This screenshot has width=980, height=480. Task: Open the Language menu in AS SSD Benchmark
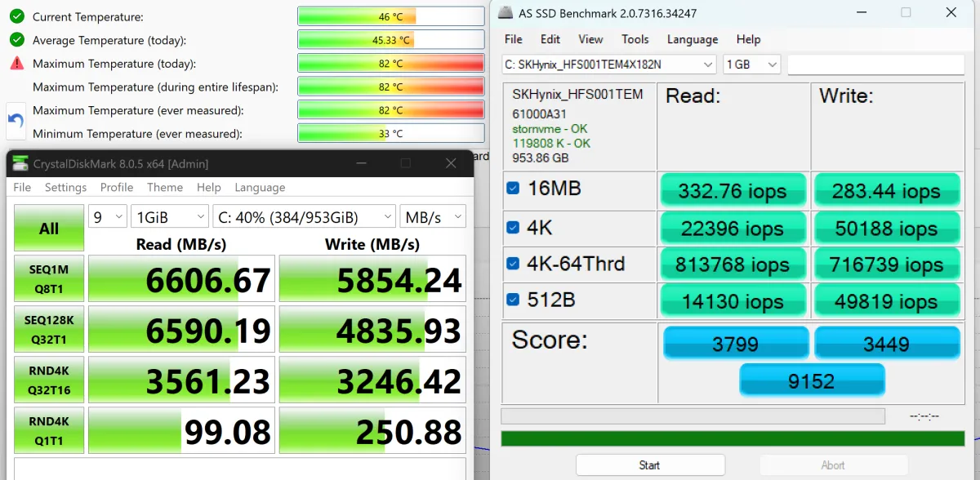pyautogui.click(x=693, y=39)
